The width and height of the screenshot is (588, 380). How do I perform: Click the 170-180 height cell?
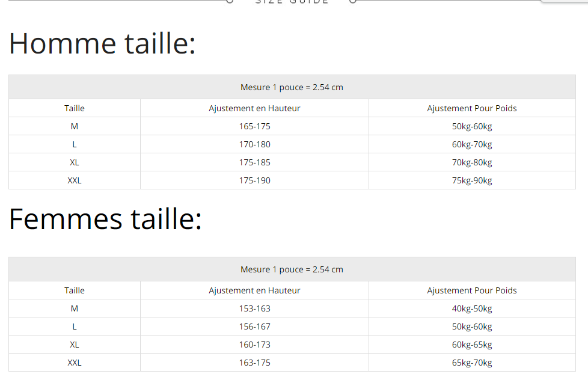(254, 144)
